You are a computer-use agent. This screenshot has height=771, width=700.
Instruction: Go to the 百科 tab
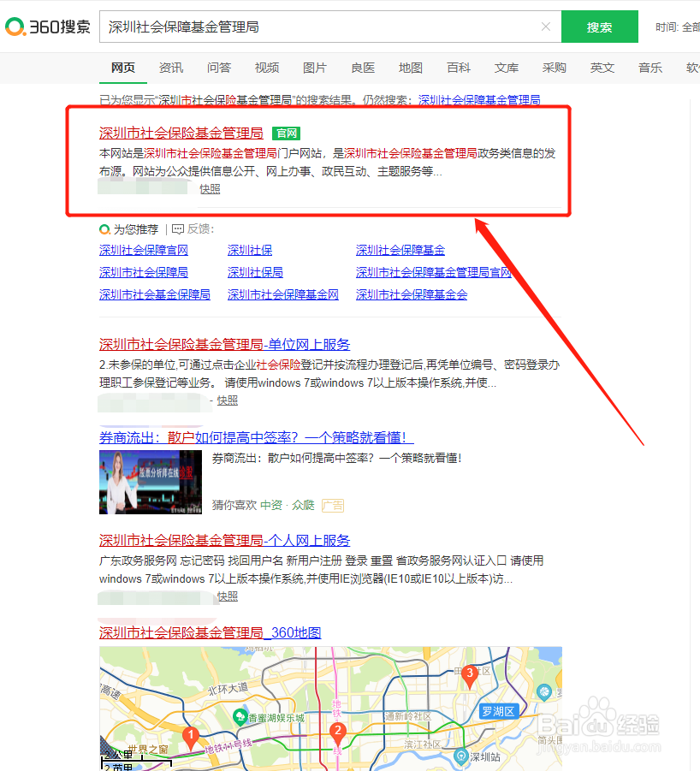(459, 68)
